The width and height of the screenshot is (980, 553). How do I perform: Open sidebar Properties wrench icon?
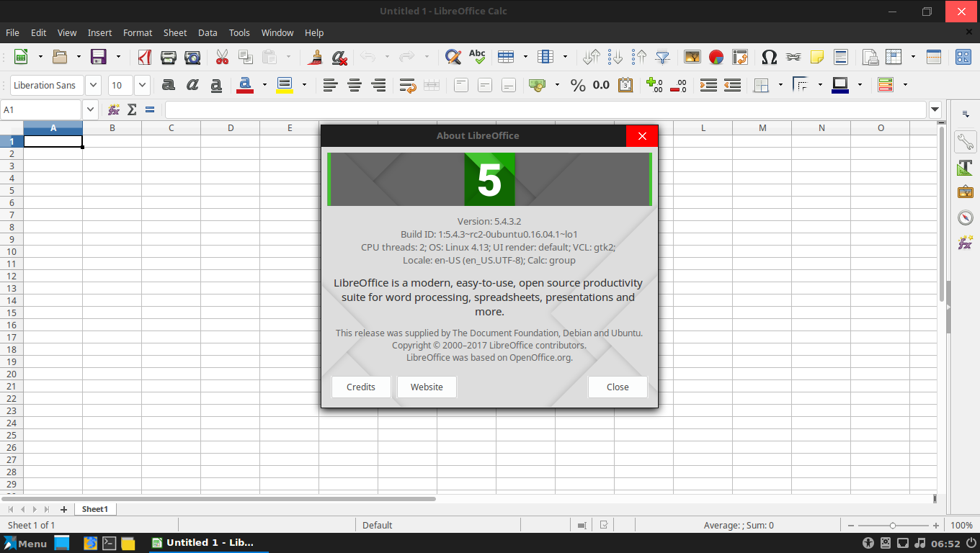[x=966, y=142]
